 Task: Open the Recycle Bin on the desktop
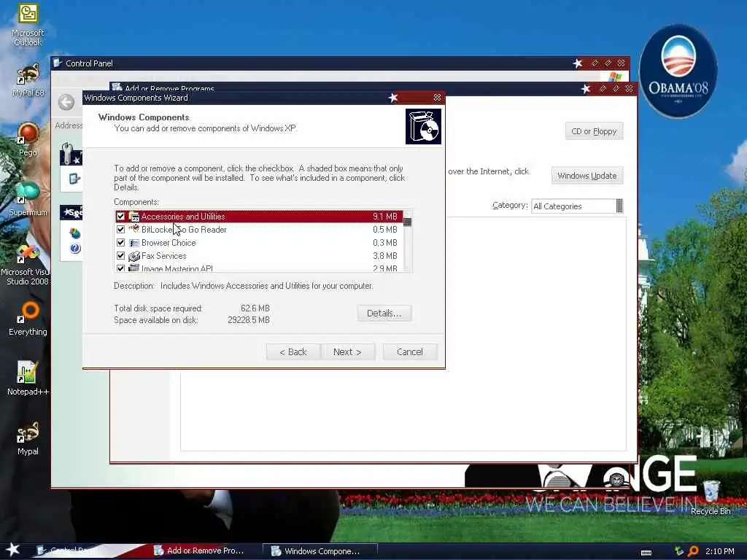(x=711, y=497)
